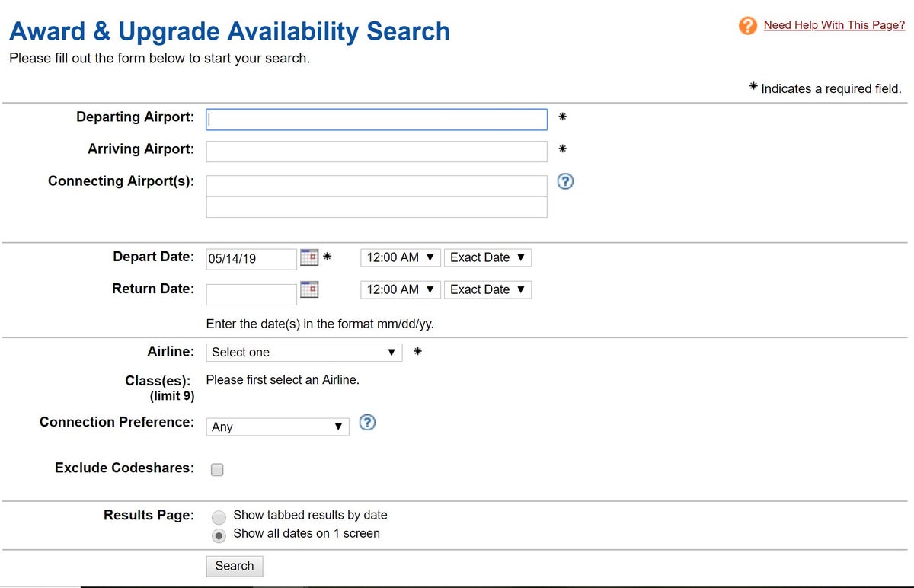
Task: Click the Search button
Action: (234, 566)
